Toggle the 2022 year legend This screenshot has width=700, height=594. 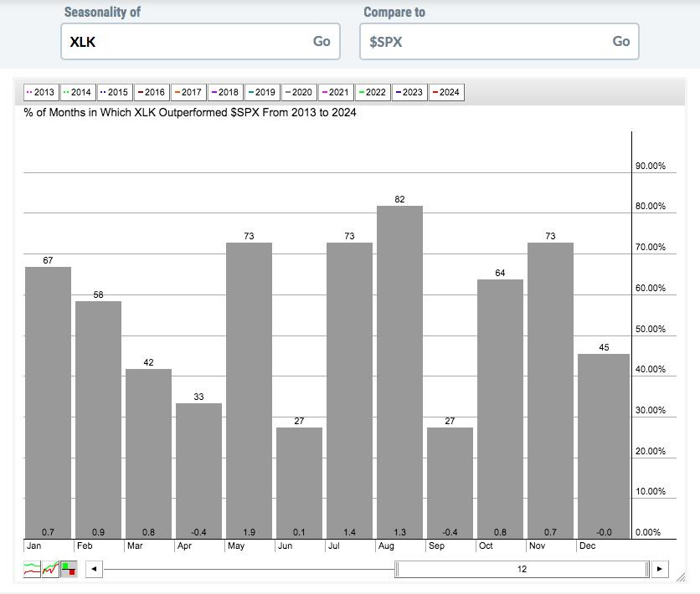[373, 92]
